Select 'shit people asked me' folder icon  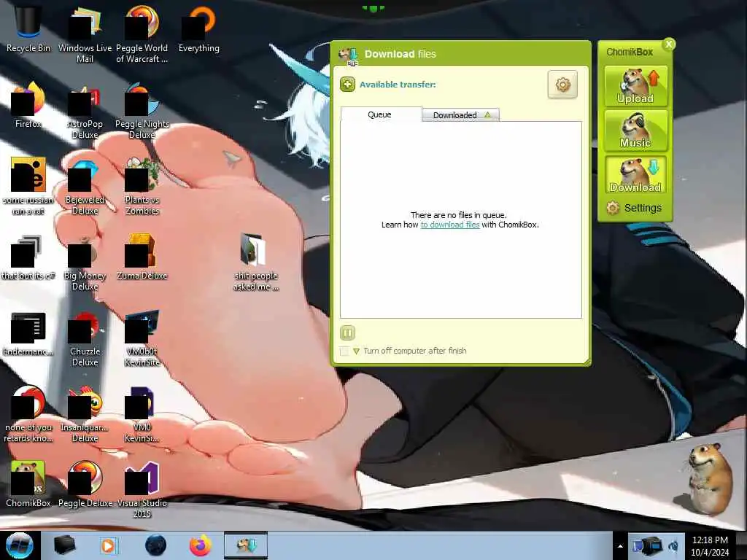256,261
